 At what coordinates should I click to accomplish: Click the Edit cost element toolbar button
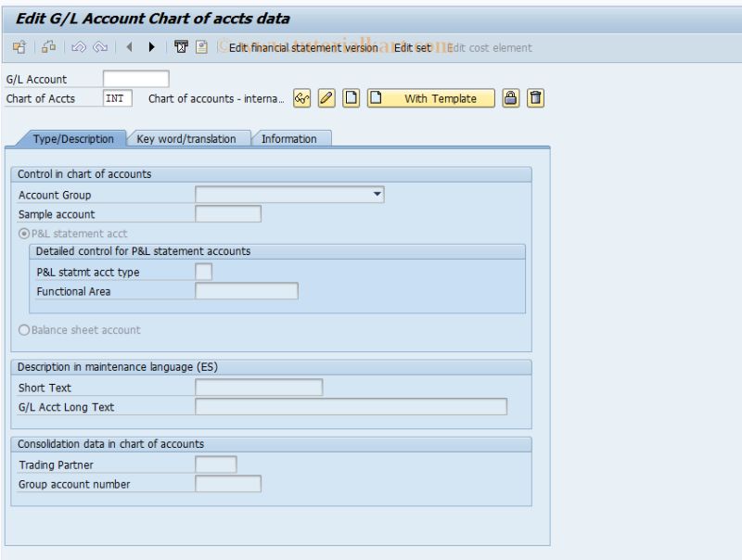(490, 48)
